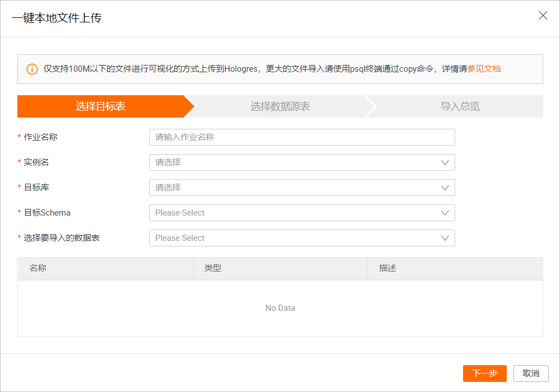Go to the 导入总览 step

[x=460, y=106]
